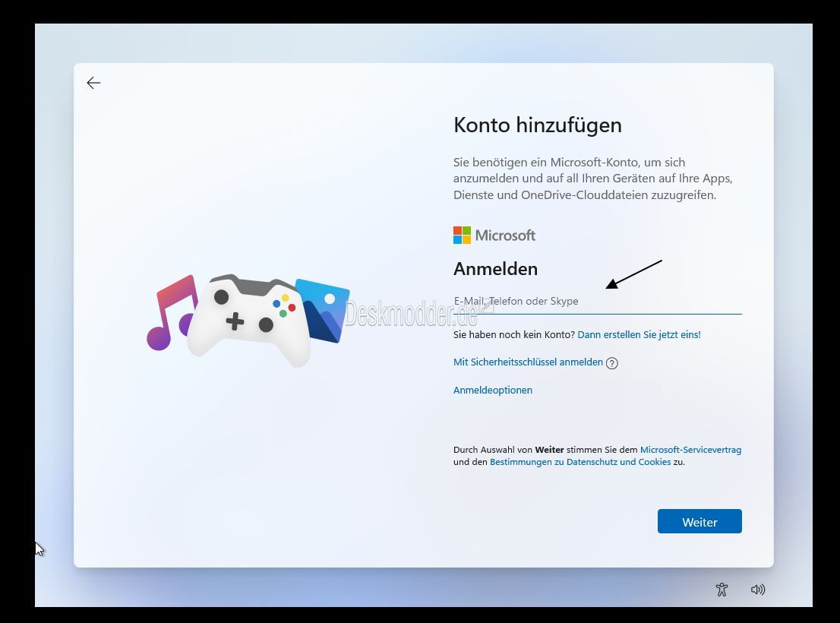Image resolution: width=840 pixels, height=623 pixels.
Task: Show help for security key sign-in
Action: tap(612, 362)
